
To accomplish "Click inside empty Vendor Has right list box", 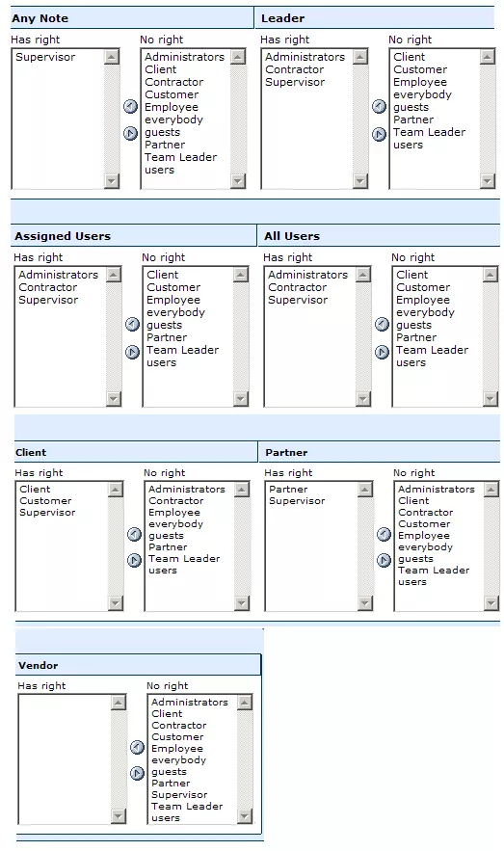I will [x=65, y=758].
